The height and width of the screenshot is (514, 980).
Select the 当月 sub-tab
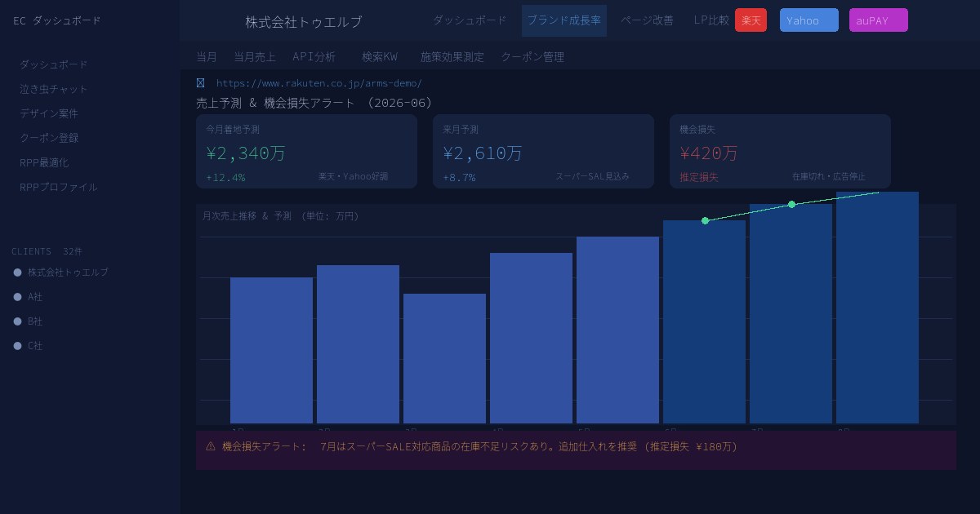pyautogui.click(x=207, y=57)
